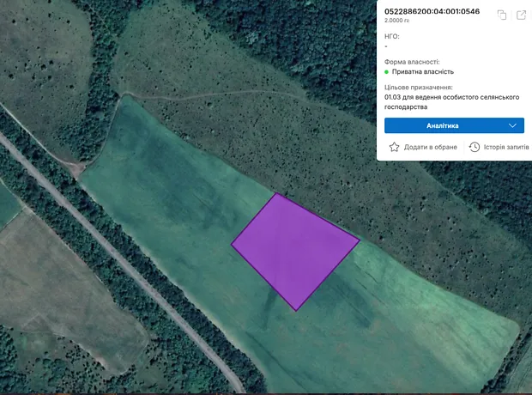Viewport: 532px width, 395px height.
Task: Open Історія запитів link
Action: [505, 148]
